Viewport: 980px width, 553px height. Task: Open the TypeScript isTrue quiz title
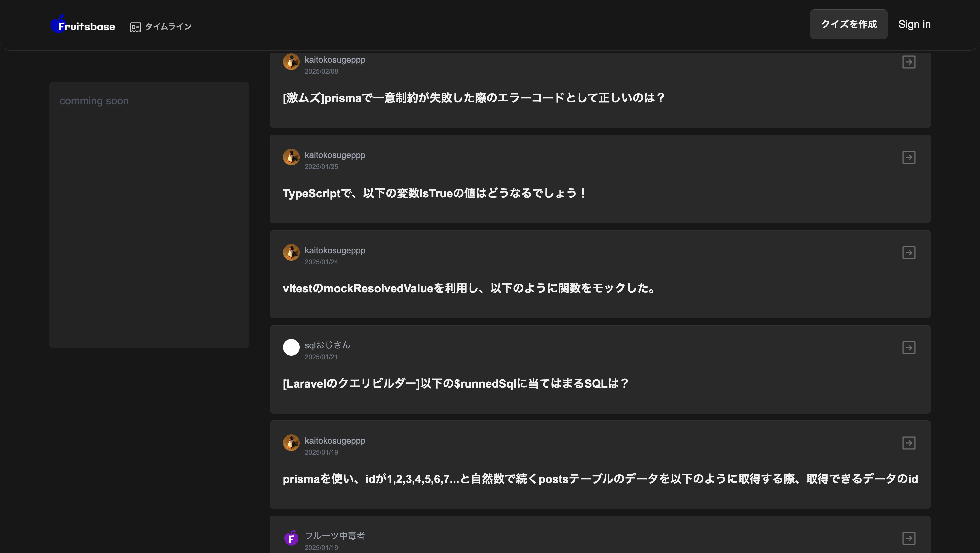(x=434, y=193)
